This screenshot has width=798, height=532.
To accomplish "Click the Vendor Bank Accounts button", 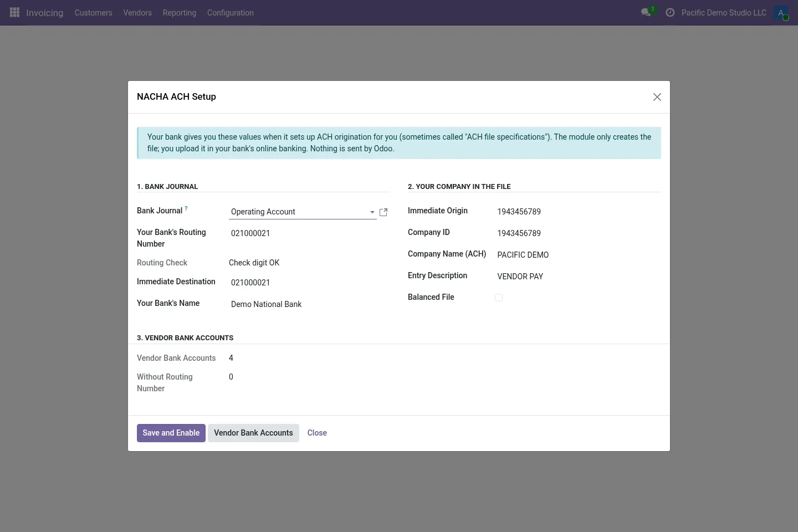I will [253, 433].
